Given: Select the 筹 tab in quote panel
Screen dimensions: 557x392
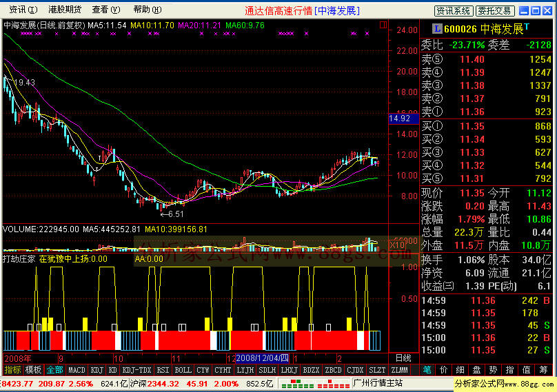Looking at the screenshot, I should coord(543,370).
